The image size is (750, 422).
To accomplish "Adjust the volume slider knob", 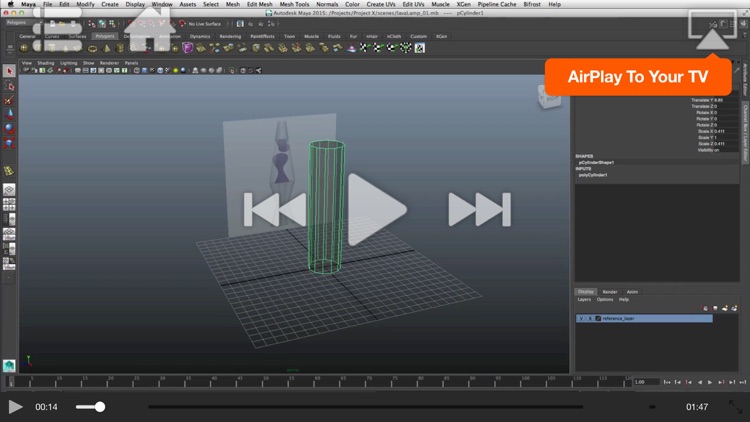I will coord(99,407).
